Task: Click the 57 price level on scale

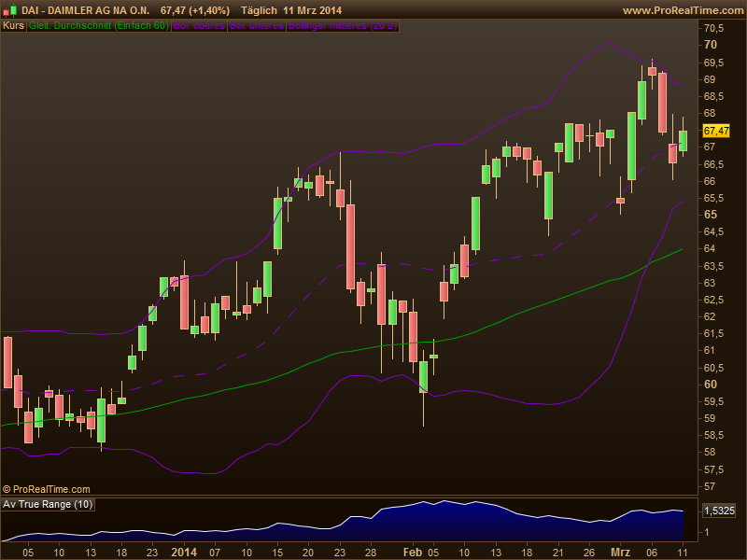Action: pos(710,486)
